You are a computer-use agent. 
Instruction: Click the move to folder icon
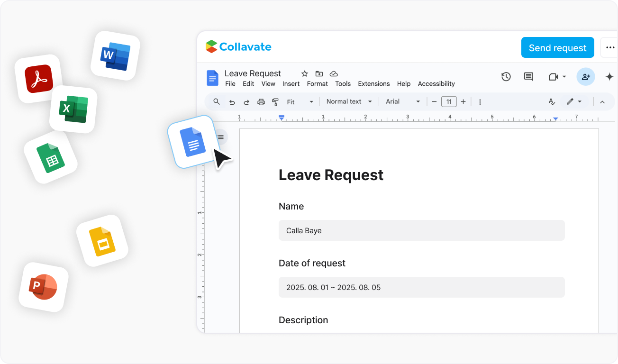click(x=319, y=73)
